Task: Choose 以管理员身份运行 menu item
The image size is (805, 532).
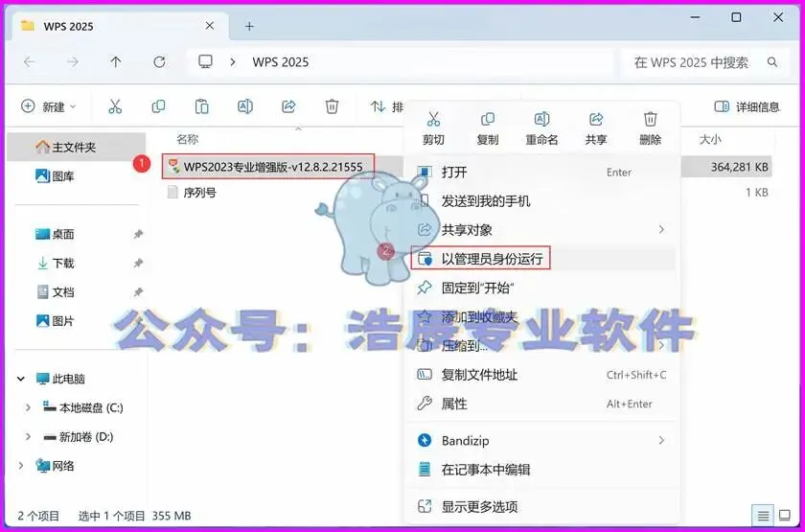Action: click(542, 258)
